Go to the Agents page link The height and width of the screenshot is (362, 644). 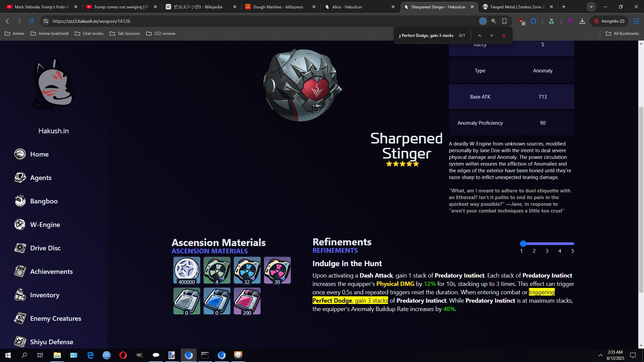point(41,178)
